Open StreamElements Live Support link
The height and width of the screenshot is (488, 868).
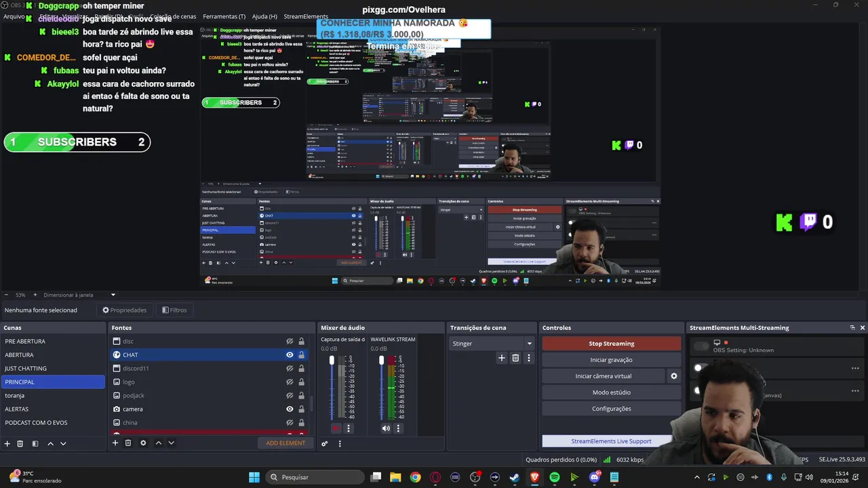coord(611,441)
